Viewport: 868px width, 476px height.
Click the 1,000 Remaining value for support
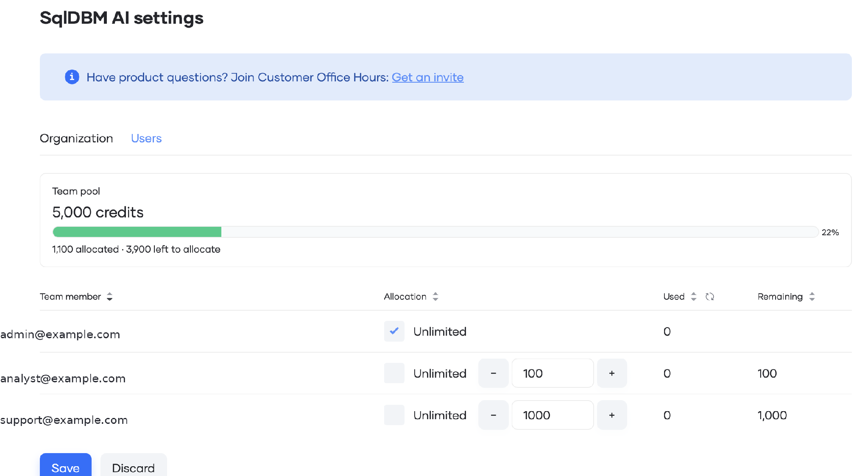(x=772, y=415)
